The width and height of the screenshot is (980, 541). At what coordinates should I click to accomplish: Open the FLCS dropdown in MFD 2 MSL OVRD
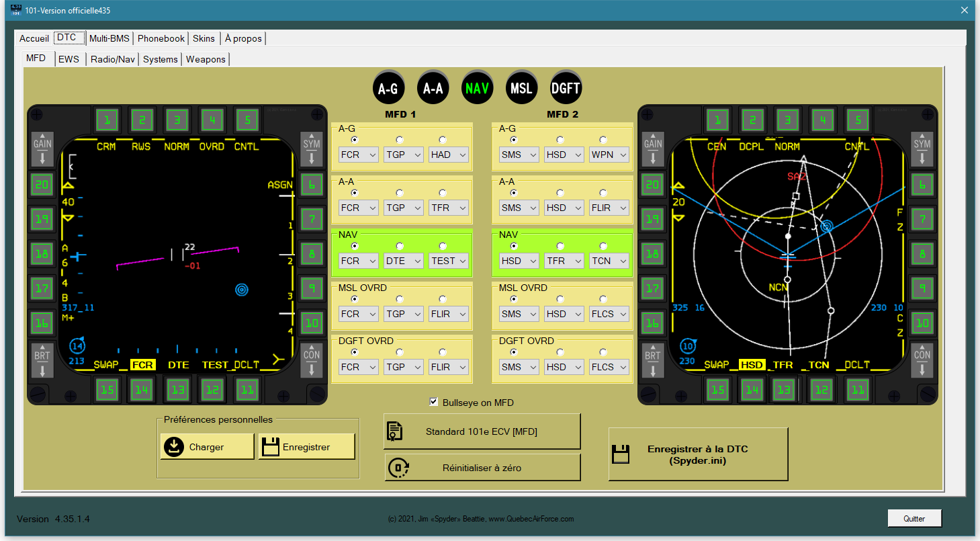pos(609,314)
